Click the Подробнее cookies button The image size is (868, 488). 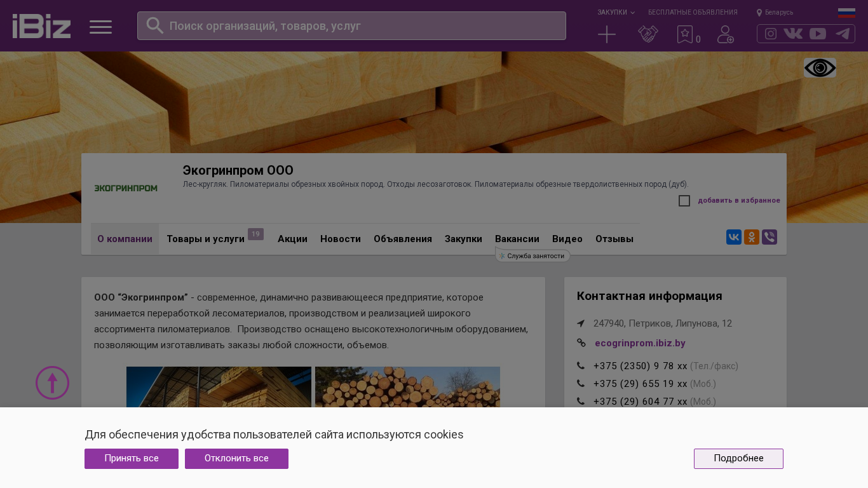tap(738, 459)
